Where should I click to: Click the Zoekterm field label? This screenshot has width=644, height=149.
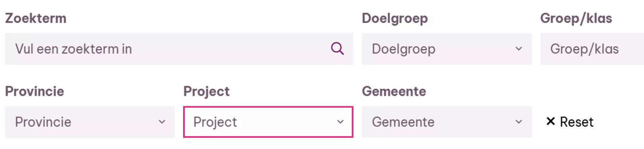coord(36,18)
